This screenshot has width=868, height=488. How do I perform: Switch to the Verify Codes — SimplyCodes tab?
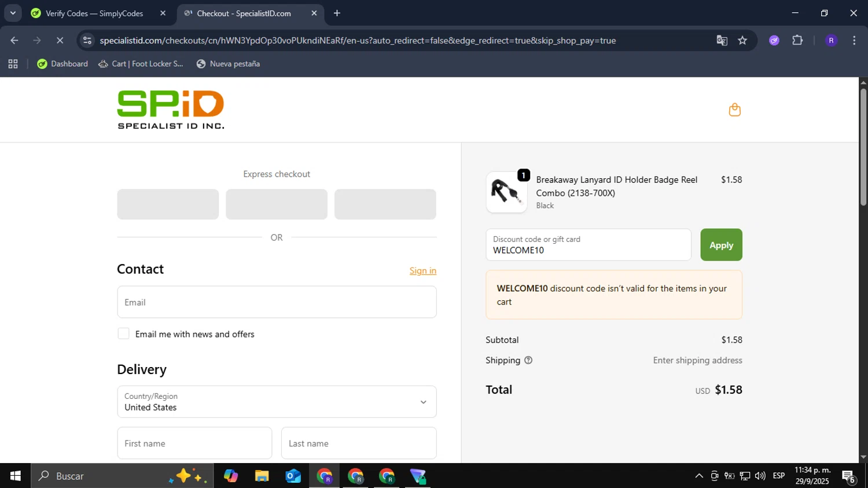click(94, 13)
